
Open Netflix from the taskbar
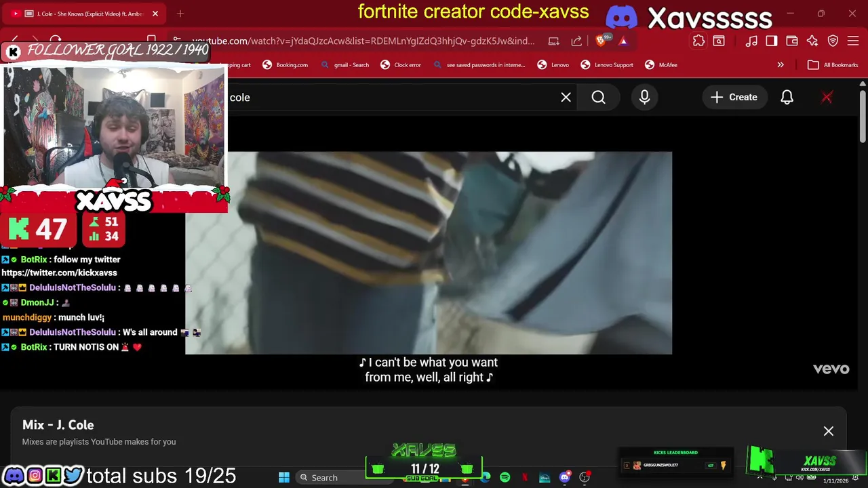(525, 477)
